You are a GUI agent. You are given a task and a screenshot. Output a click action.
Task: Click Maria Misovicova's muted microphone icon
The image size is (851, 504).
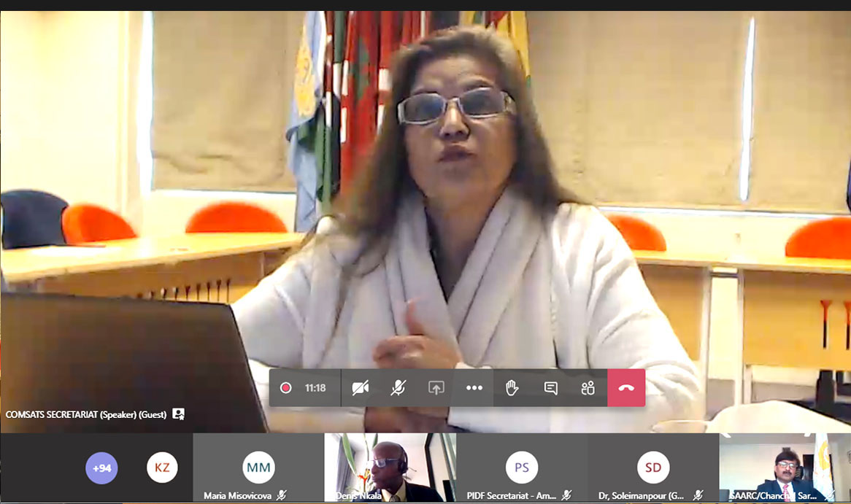coord(281,495)
